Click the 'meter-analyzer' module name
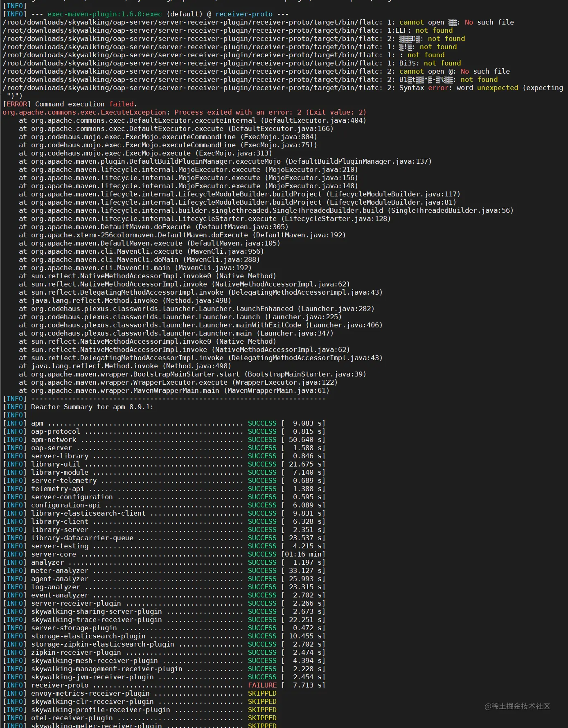The image size is (568, 728). point(60,570)
